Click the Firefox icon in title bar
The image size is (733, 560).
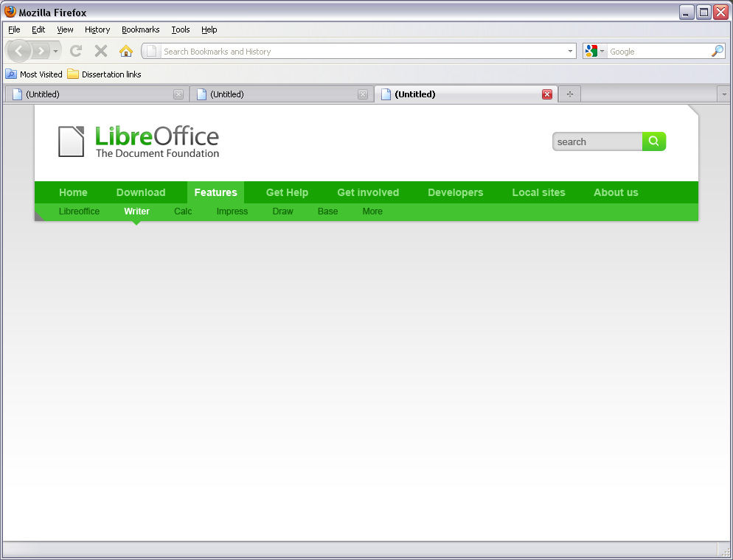10,12
